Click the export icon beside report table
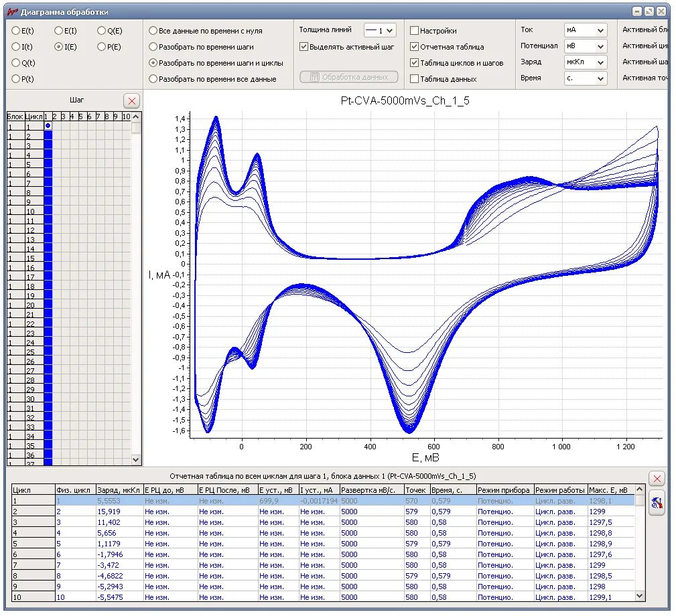This screenshot has height=616, width=676. [x=657, y=503]
